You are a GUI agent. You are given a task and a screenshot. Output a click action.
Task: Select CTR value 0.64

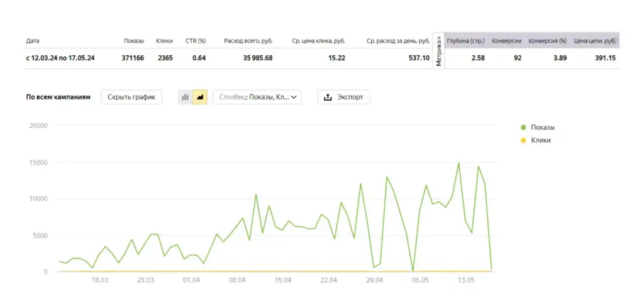(x=199, y=58)
